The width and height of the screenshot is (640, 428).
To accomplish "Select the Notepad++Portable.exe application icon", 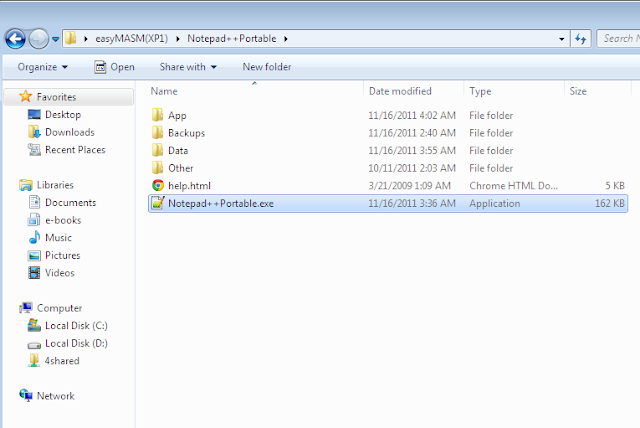I will pos(158,203).
